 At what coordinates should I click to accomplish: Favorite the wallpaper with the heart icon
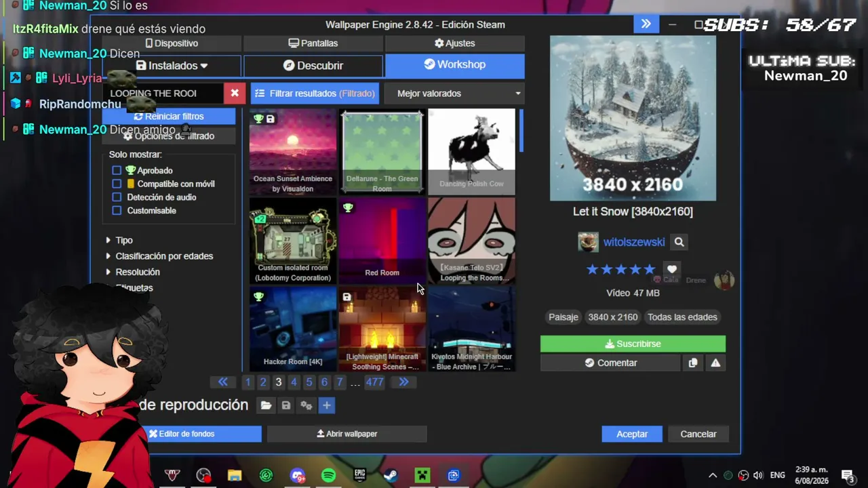pos(671,269)
